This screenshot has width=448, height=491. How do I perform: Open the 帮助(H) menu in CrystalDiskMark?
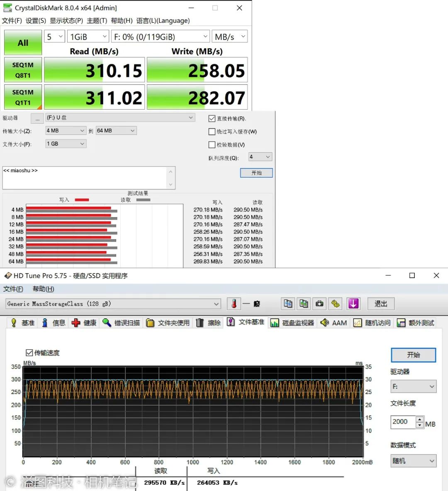click(x=122, y=21)
